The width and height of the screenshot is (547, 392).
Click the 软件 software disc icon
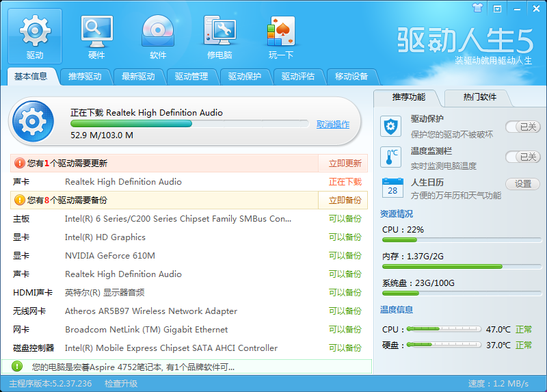pos(158,37)
